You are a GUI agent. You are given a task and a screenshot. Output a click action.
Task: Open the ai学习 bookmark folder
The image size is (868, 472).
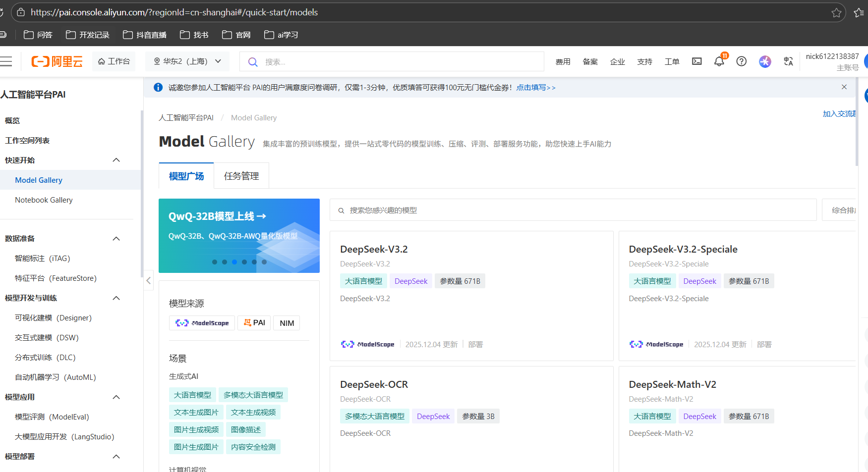(281, 35)
